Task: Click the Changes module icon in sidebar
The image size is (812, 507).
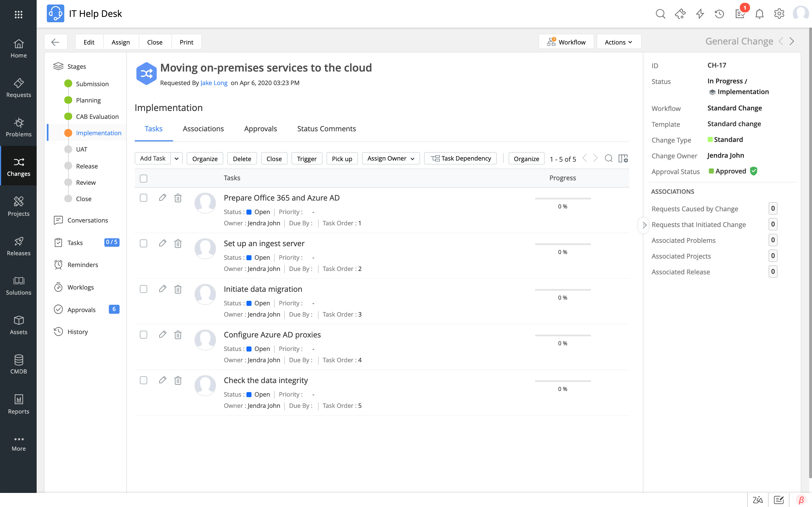Action: [17, 162]
